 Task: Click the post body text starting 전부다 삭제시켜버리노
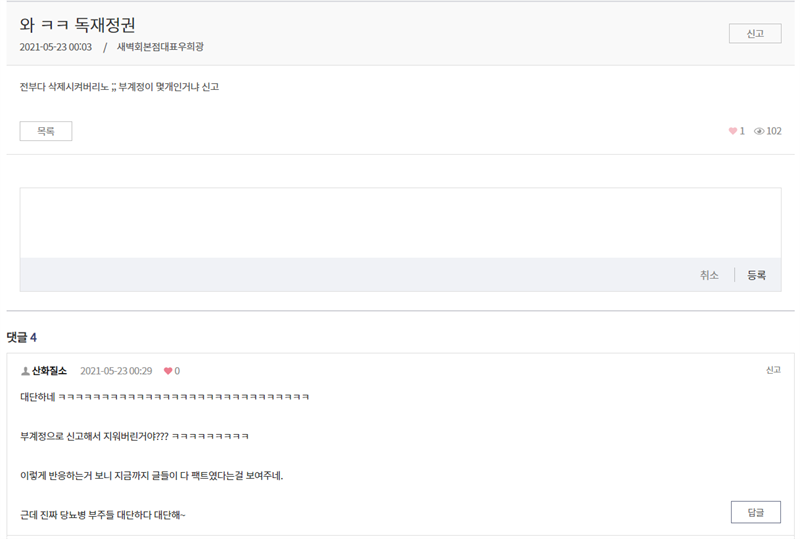pyautogui.click(x=119, y=87)
